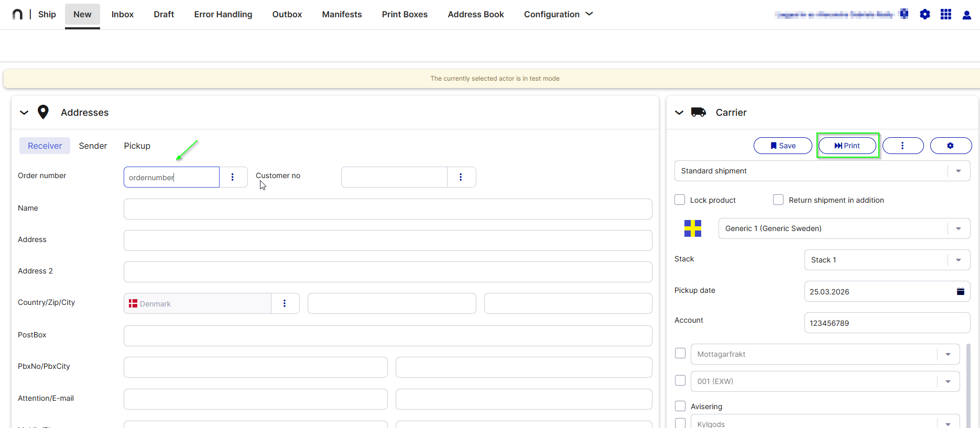980x428 pixels.
Task: Select the New tab
Action: 82,15
